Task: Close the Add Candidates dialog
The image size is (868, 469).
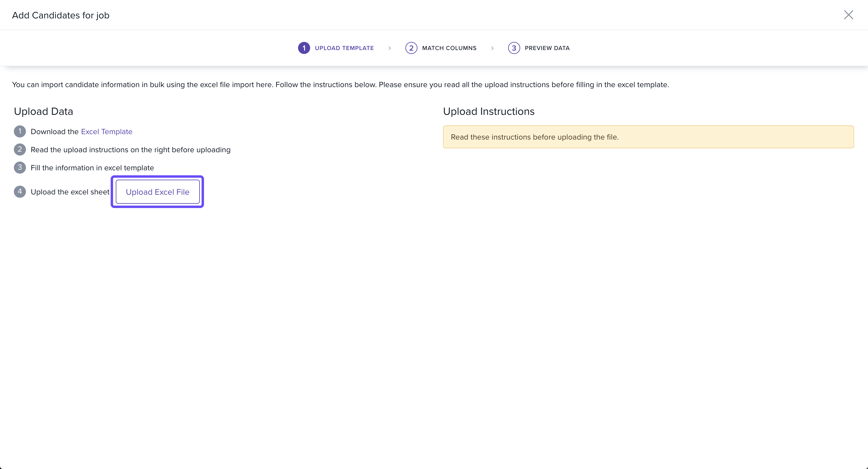Action: click(848, 15)
